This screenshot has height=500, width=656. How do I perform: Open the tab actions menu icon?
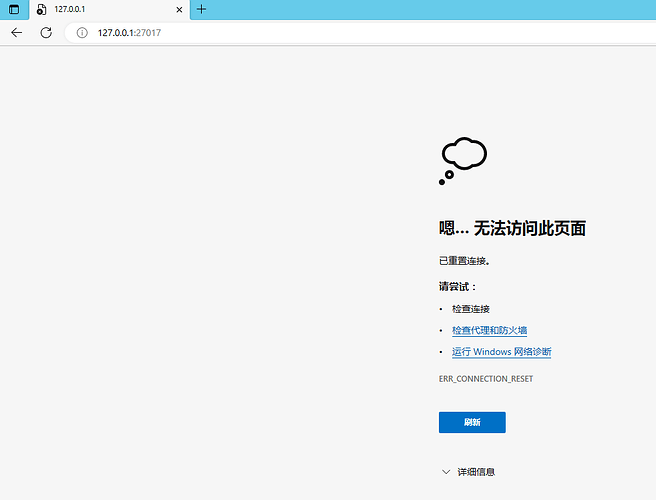click(13, 9)
